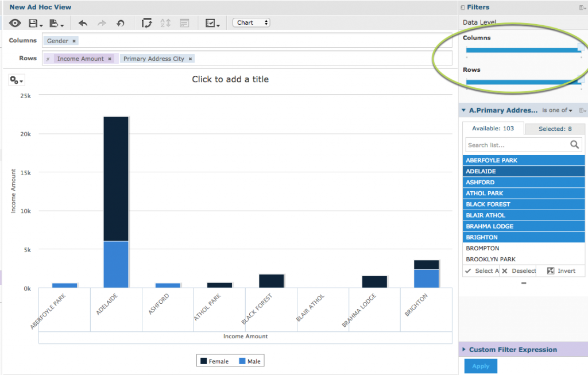This screenshot has width=588, height=375.
Task: Open the export icon next to save
Action: [x=53, y=22]
